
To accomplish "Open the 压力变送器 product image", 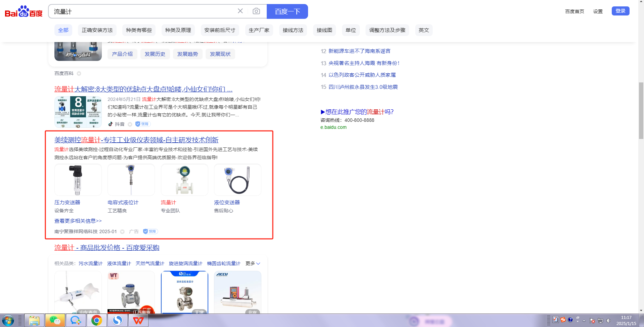I will (x=78, y=180).
